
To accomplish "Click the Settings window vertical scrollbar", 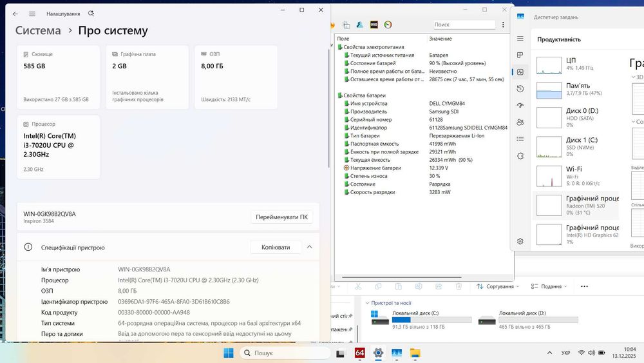I will (328, 108).
